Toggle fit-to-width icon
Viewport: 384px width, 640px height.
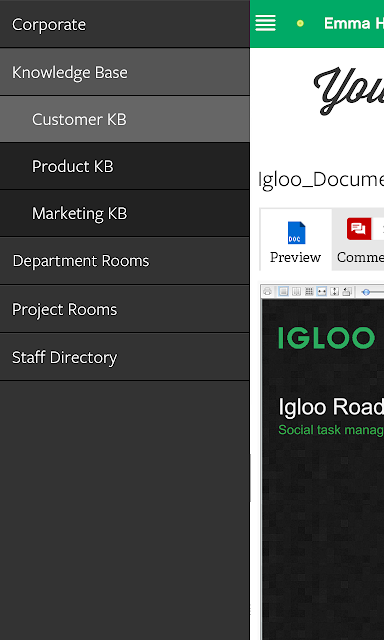click(x=322, y=291)
